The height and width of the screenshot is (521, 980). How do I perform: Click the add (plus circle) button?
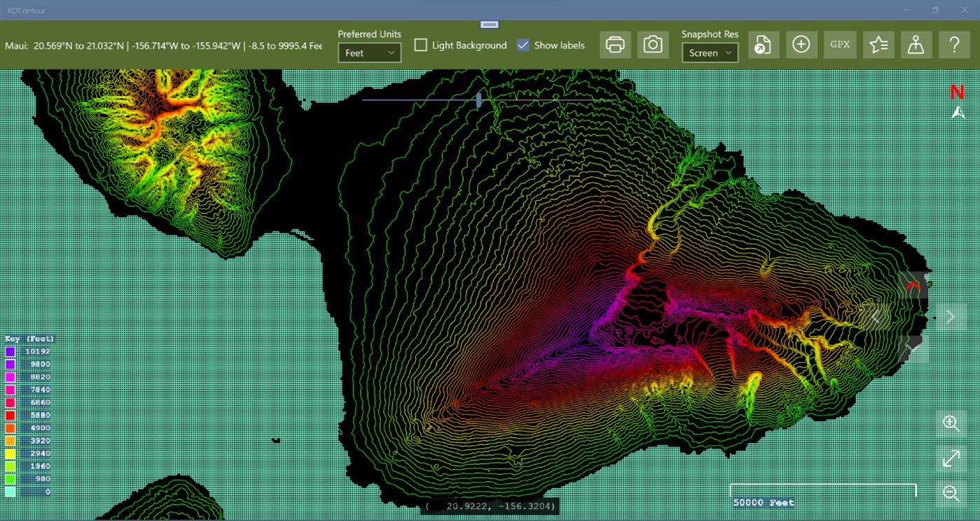(x=801, y=45)
